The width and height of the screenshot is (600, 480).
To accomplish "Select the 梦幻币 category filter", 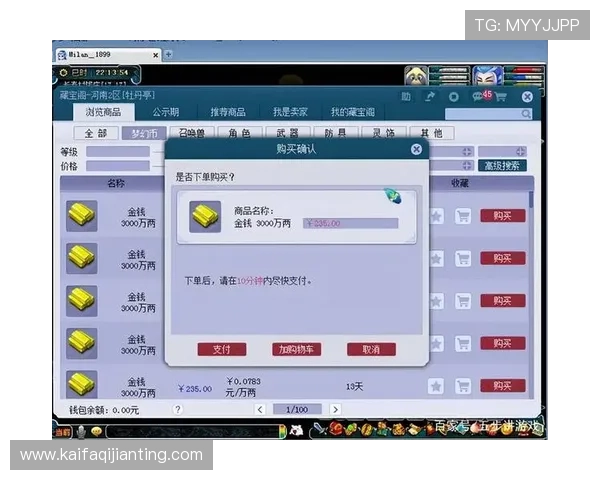I will [144, 133].
